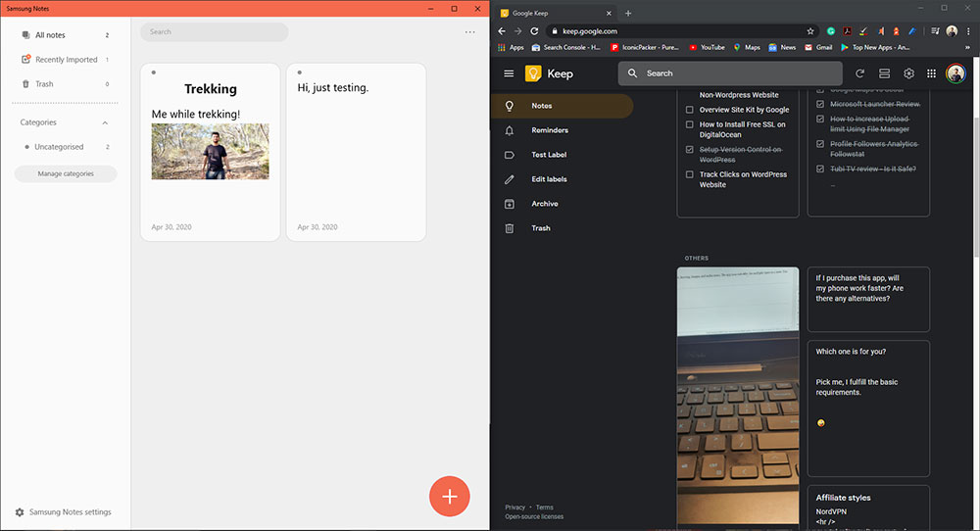
Task: Uncheck Setup Version Control on WordPress
Action: tap(689, 150)
